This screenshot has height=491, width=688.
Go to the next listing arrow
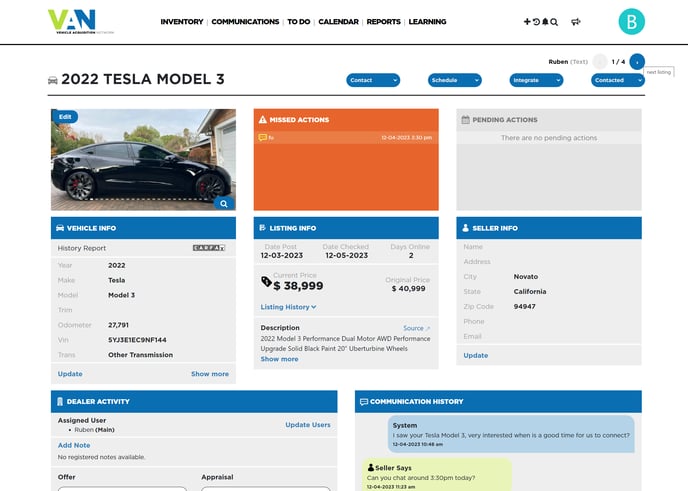click(637, 62)
